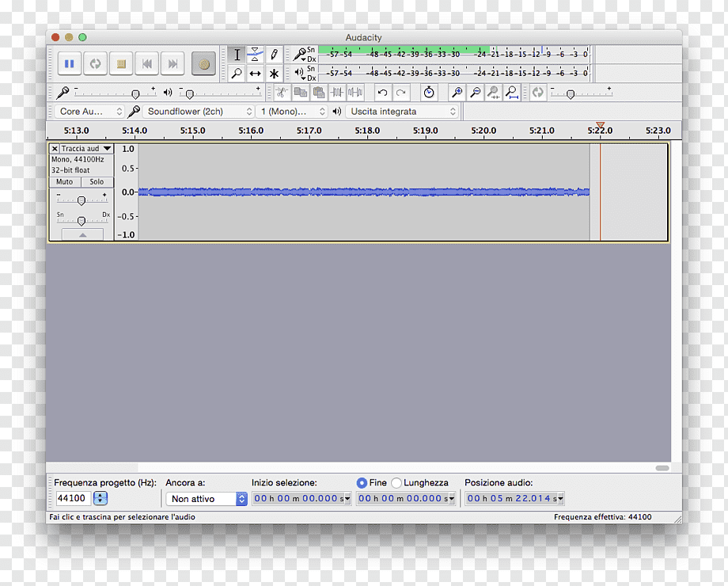The height and width of the screenshot is (586, 728).
Task: Click the 1.0 vertical scale label
Action: point(128,149)
